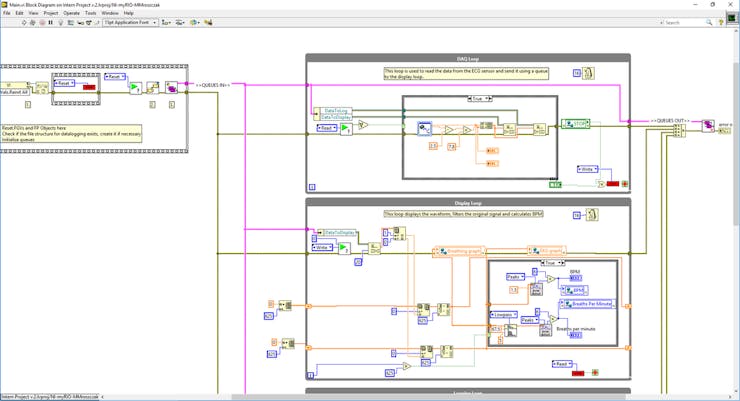
Task: Click the Intern Project target label at bottom left
Action: 50,397
